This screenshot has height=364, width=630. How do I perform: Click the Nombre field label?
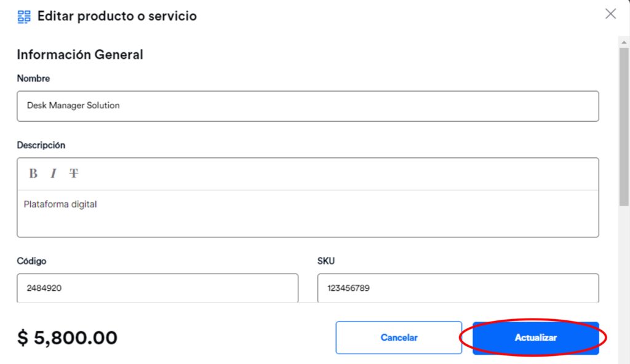click(33, 78)
